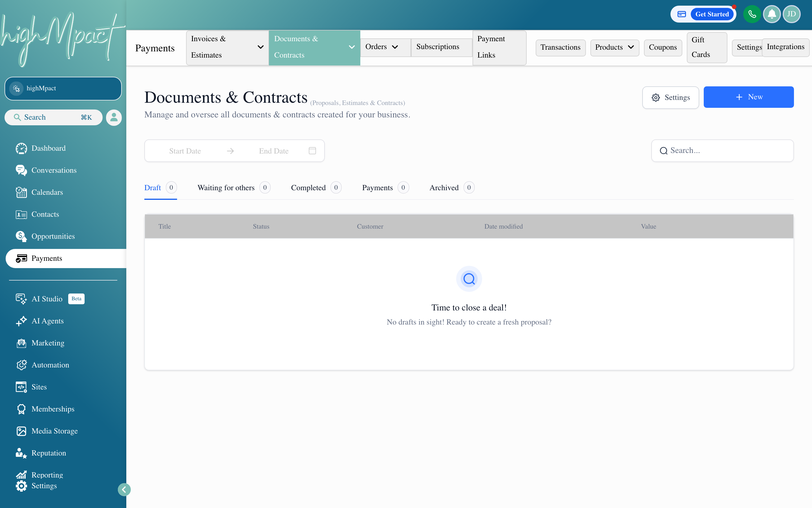Viewport: 812px width, 508px height.
Task: Open the calendar icon in date range
Action: click(x=312, y=151)
